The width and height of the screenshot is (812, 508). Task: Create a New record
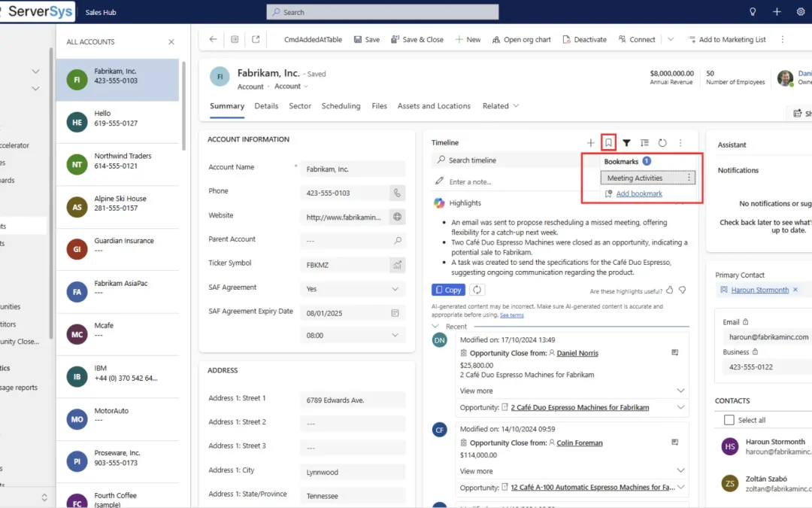pos(468,39)
